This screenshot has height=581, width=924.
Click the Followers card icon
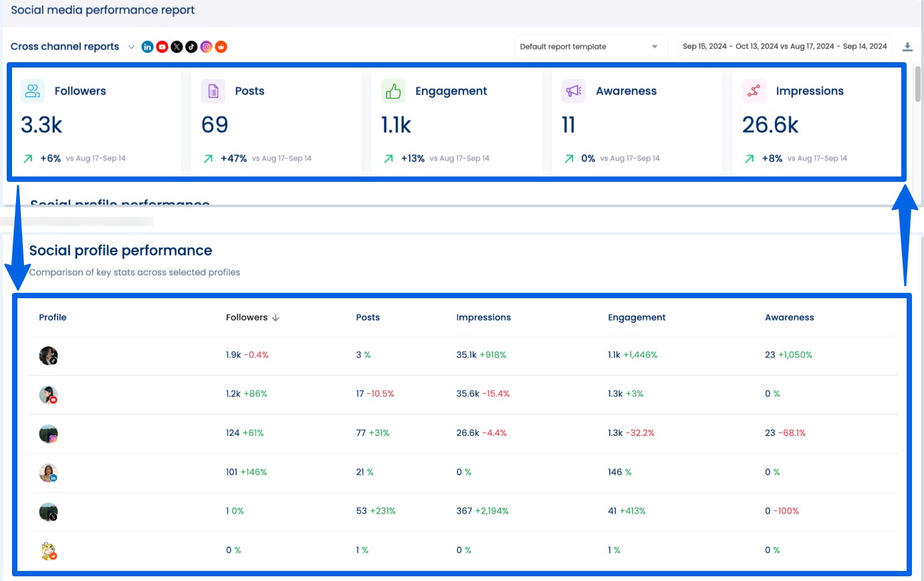point(32,90)
